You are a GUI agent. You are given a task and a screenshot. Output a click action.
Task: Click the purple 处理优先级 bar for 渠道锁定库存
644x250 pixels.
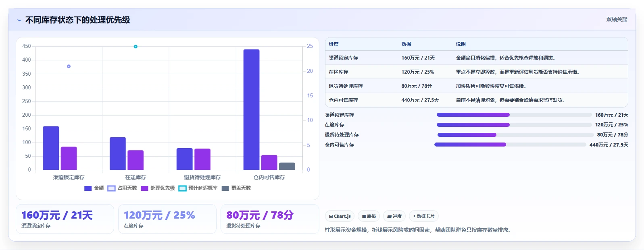tap(69, 158)
